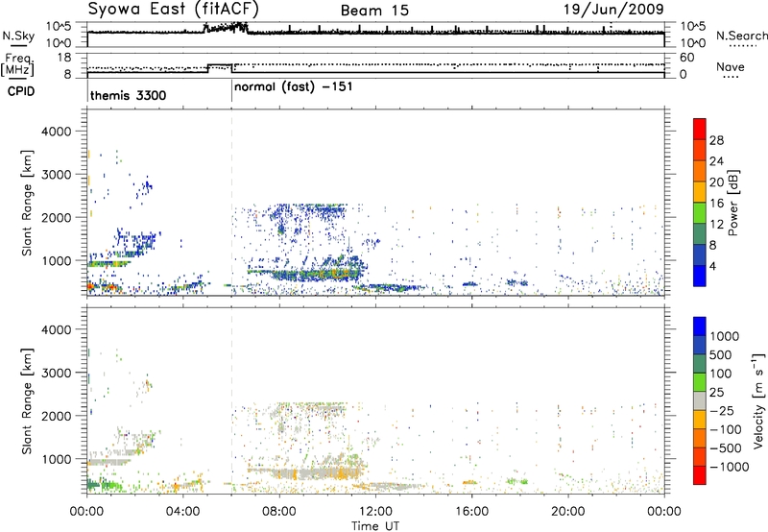The width and height of the screenshot is (768, 532).
Task: Click the dark blue 500–1000 Velocity colorbar segment
Action: (x=700, y=346)
